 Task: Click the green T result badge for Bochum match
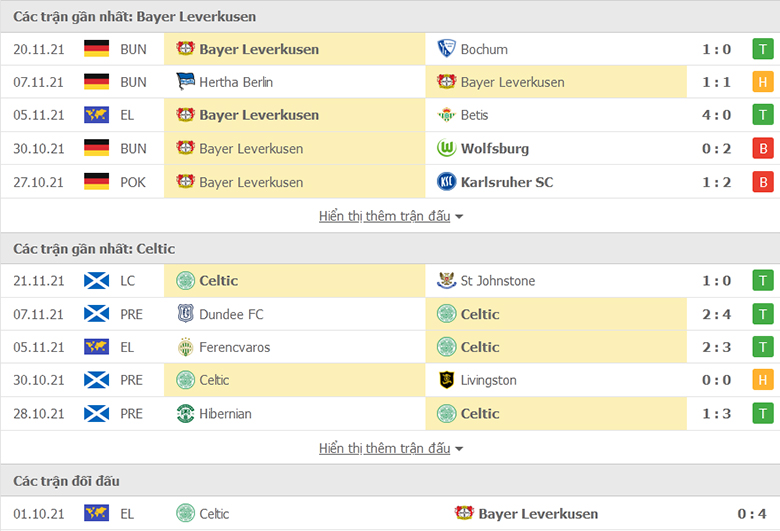click(x=763, y=49)
